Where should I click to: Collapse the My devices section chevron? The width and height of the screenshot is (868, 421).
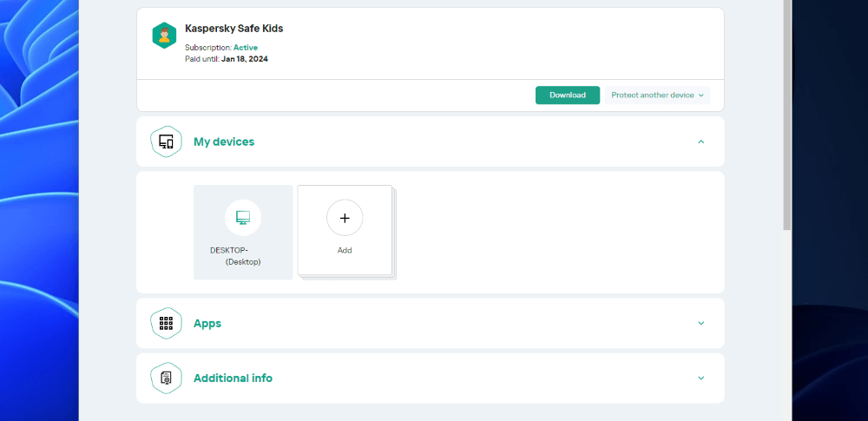point(700,141)
